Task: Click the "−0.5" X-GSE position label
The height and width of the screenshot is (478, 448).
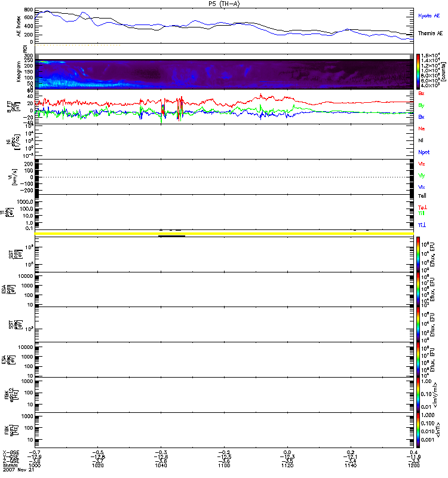Action: 98,452
